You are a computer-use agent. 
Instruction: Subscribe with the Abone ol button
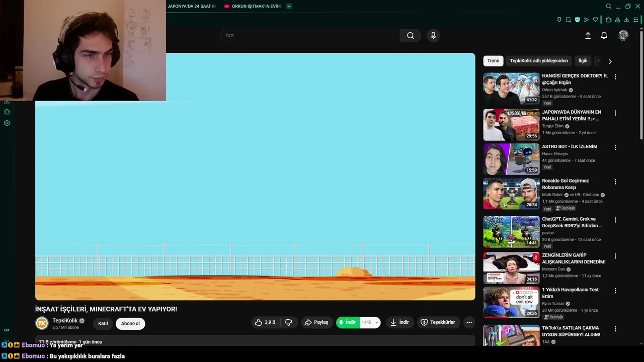pyautogui.click(x=130, y=323)
